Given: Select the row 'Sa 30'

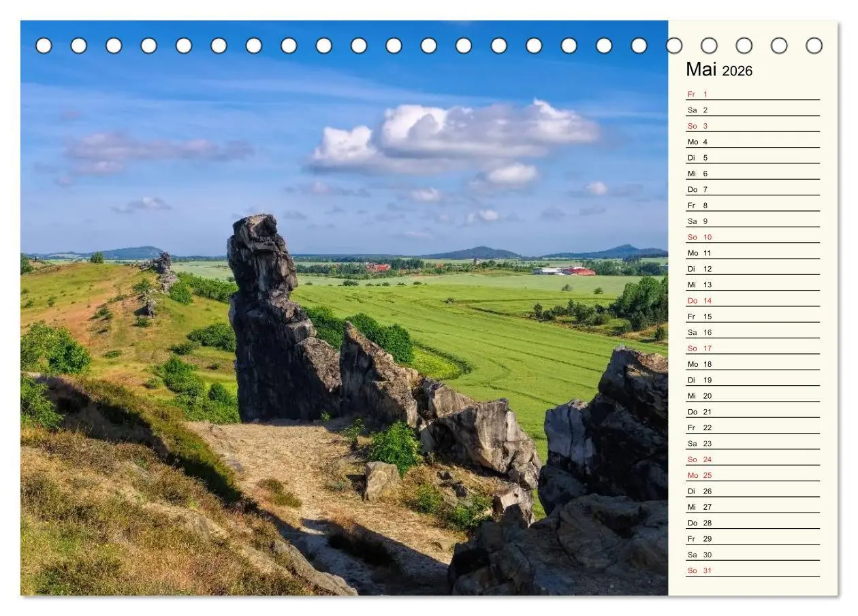Looking at the screenshot, I should pos(753,555).
